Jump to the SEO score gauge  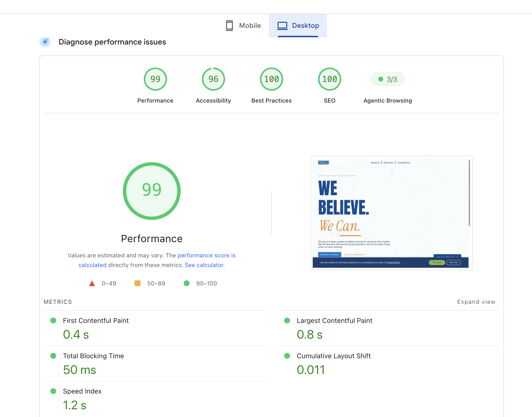(329, 79)
